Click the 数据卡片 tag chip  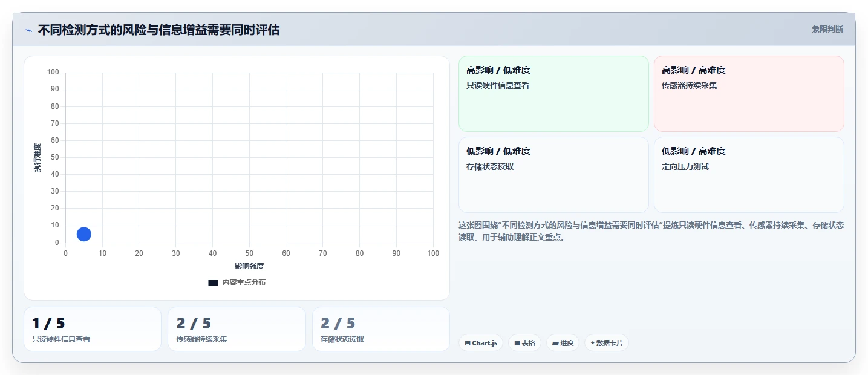pyautogui.click(x=606, y=343)
